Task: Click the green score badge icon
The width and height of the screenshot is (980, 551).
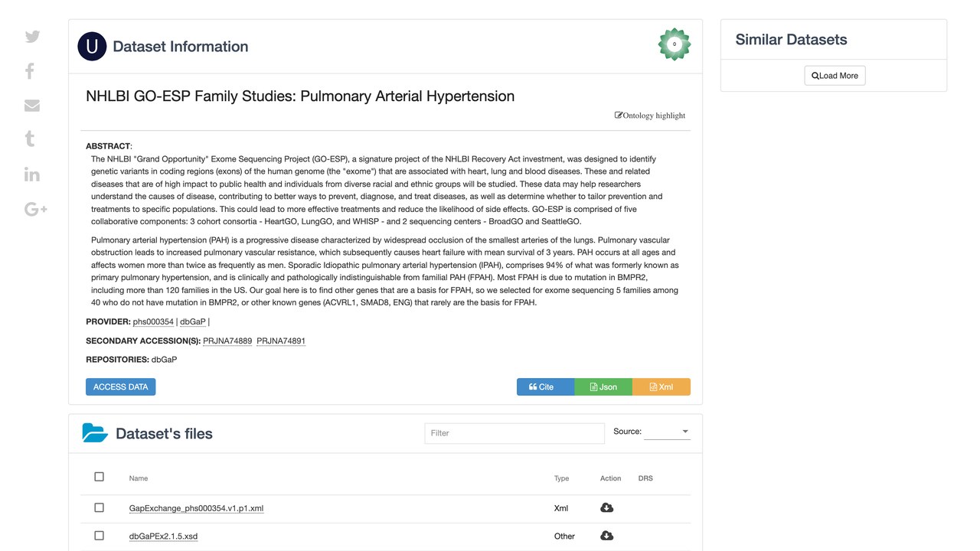Action: coord(675,44)
